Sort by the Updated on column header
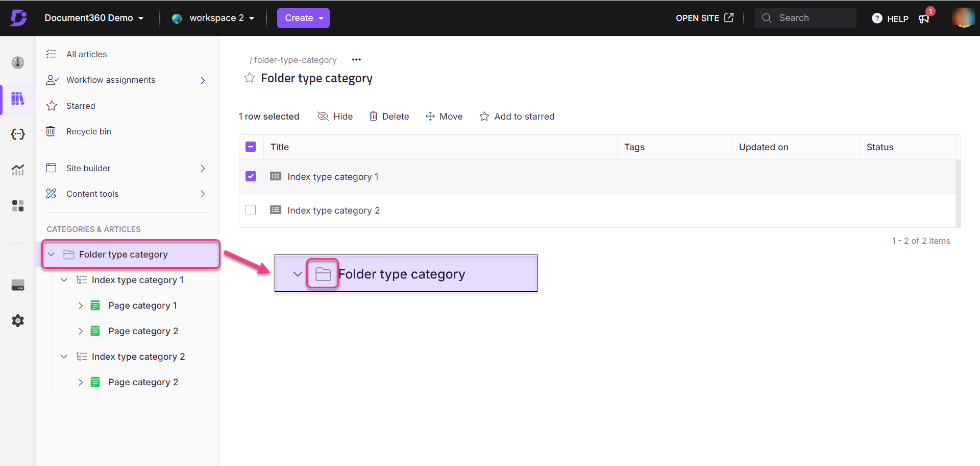 coord(764,147)
